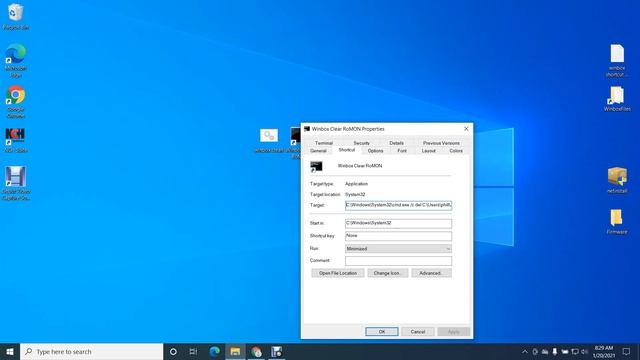Switch to the General tab
The image size is (640, 360).
pyautogui.click(x=318, y=151)
